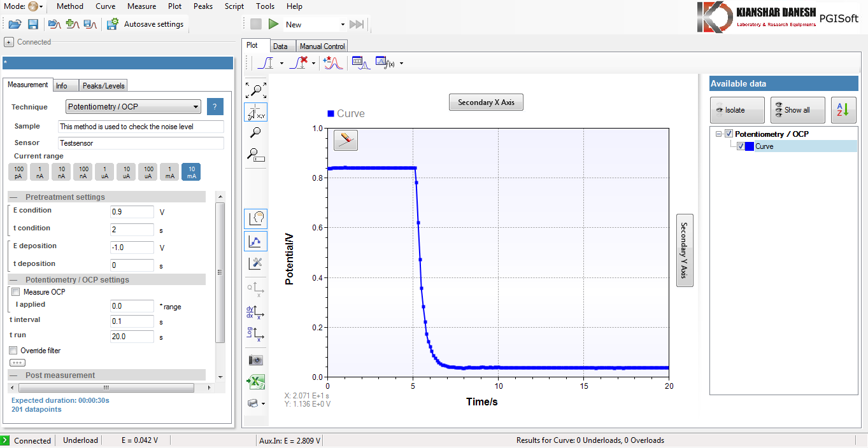
Task: Collapse the Potentiometry / OCP tree node
Action: click(x=719, y=134)
